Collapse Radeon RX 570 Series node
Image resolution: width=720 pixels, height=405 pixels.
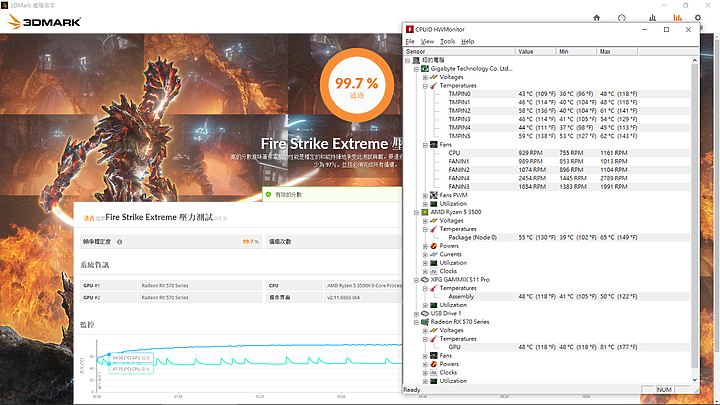click(x=416, y=322)
